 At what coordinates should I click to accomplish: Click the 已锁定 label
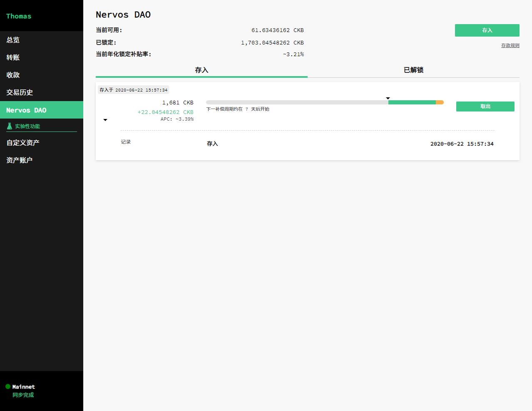106,42
